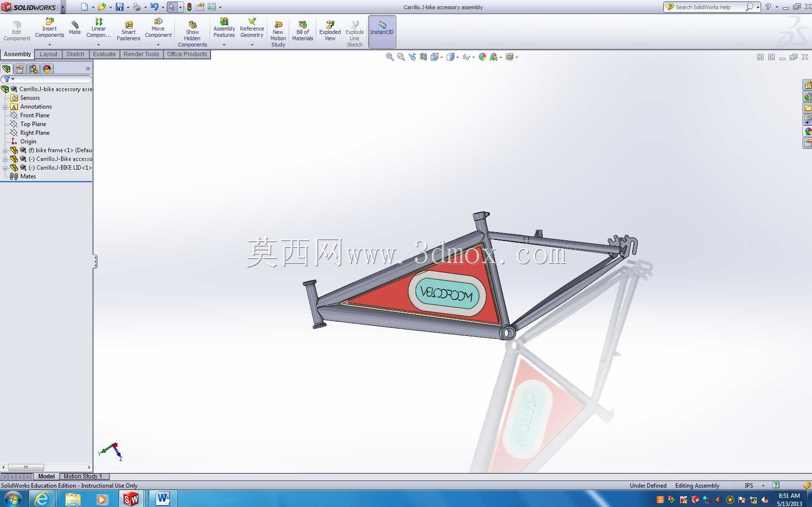
Task: Click Linear Component Pattern tool
Action: coord(98,29)
